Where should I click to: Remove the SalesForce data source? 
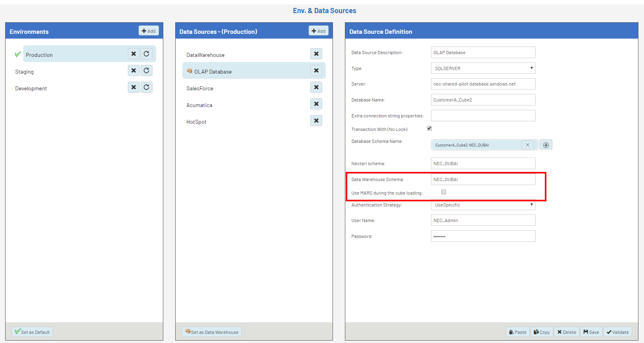coord(316,87)
